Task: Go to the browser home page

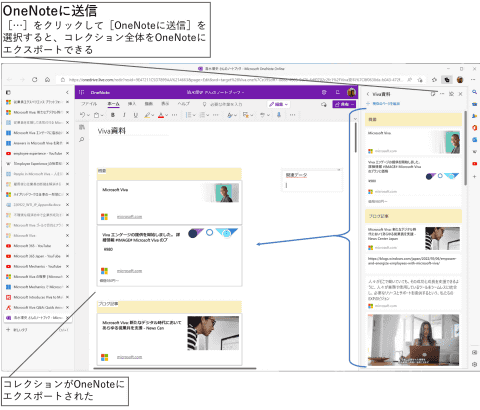Action: (47, 80)
